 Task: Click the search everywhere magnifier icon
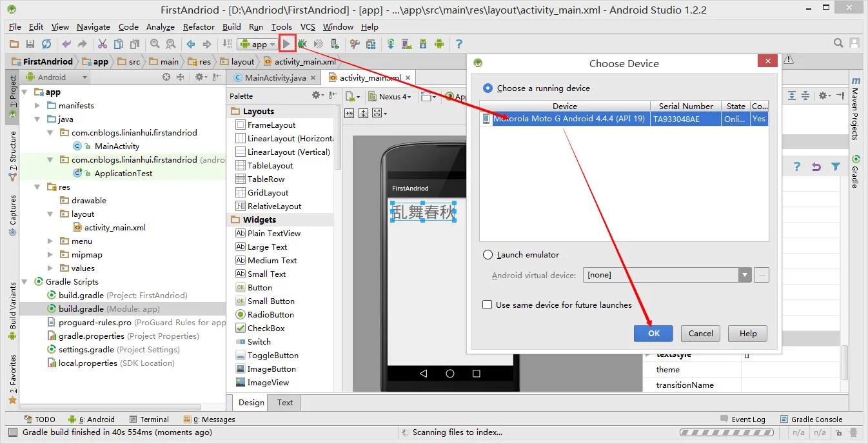pyautogui.click(x=838, y=43)
